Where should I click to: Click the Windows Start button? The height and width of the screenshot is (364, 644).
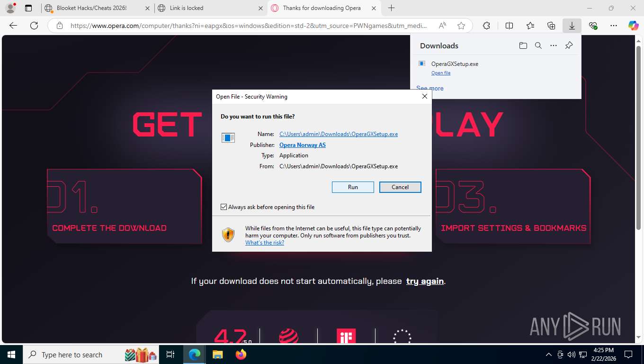pos(11,355)
